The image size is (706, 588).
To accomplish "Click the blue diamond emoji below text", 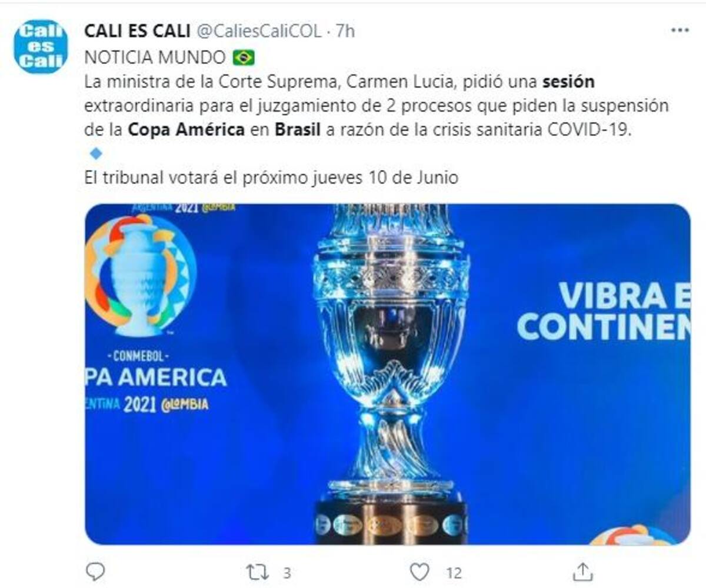I will tap(95, 154).
